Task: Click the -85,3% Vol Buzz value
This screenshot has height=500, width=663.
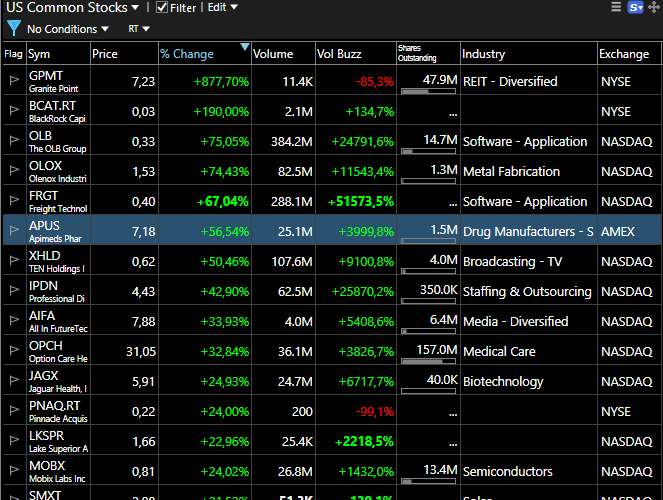Action: coord(375,81)
